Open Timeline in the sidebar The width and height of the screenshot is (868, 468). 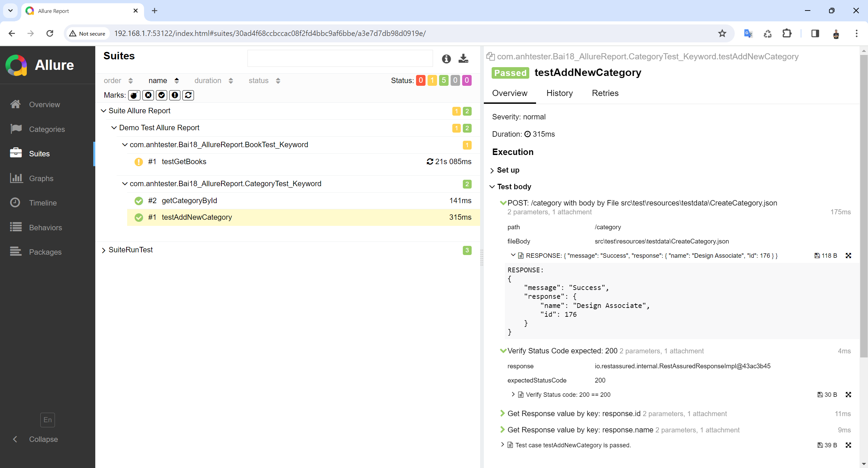coord(47,203)
